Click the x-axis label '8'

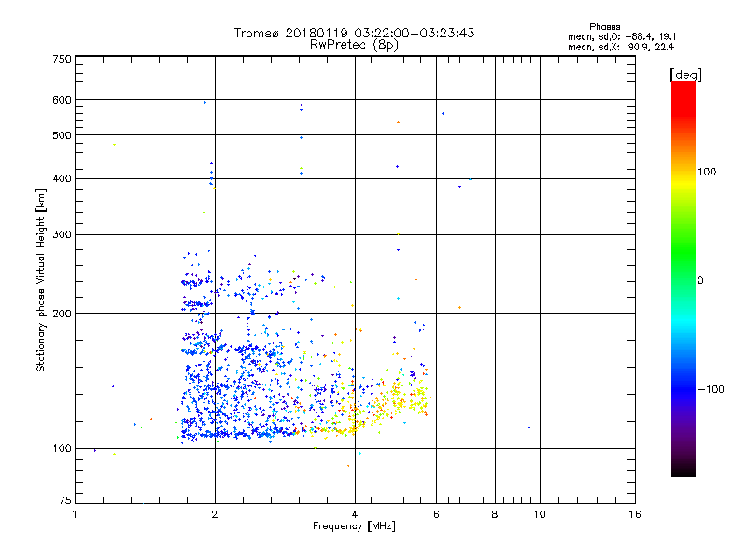[495, 514]
